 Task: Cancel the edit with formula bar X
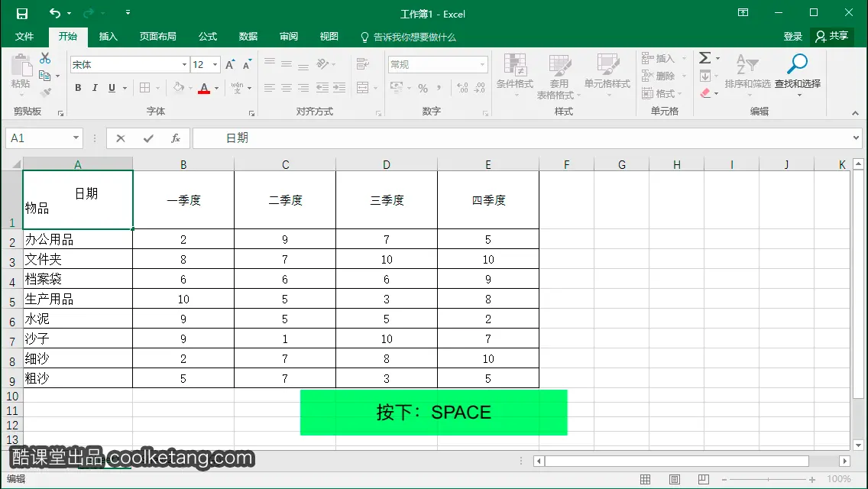(x=121, y=138)
